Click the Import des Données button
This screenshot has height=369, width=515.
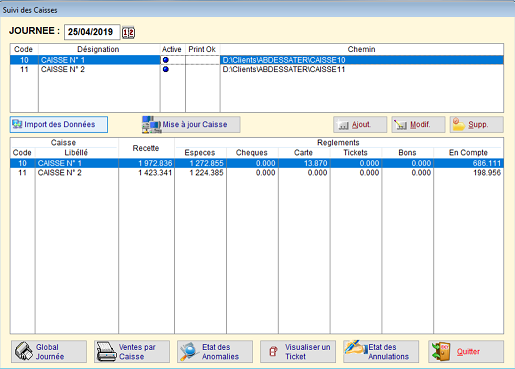tap(59, 124)
